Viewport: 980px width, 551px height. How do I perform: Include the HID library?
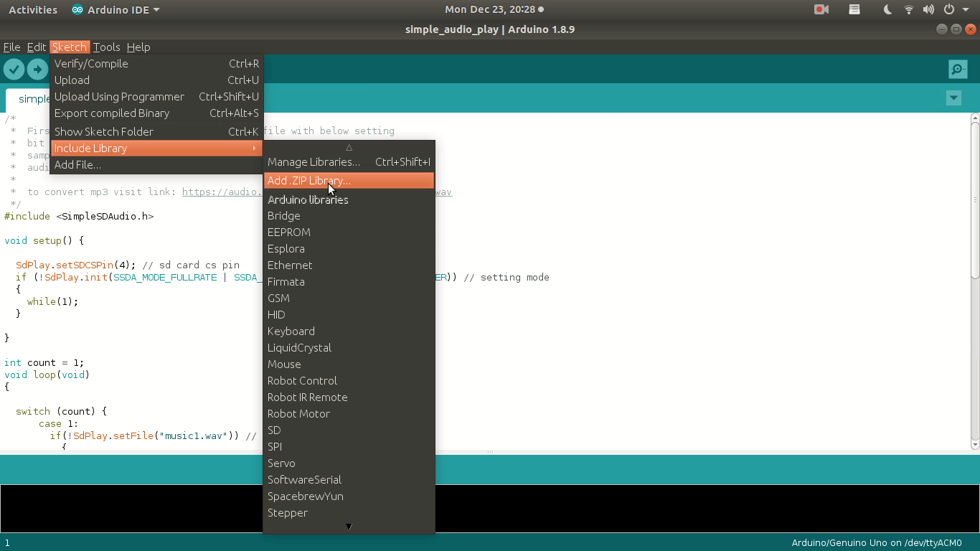[349, 315]
